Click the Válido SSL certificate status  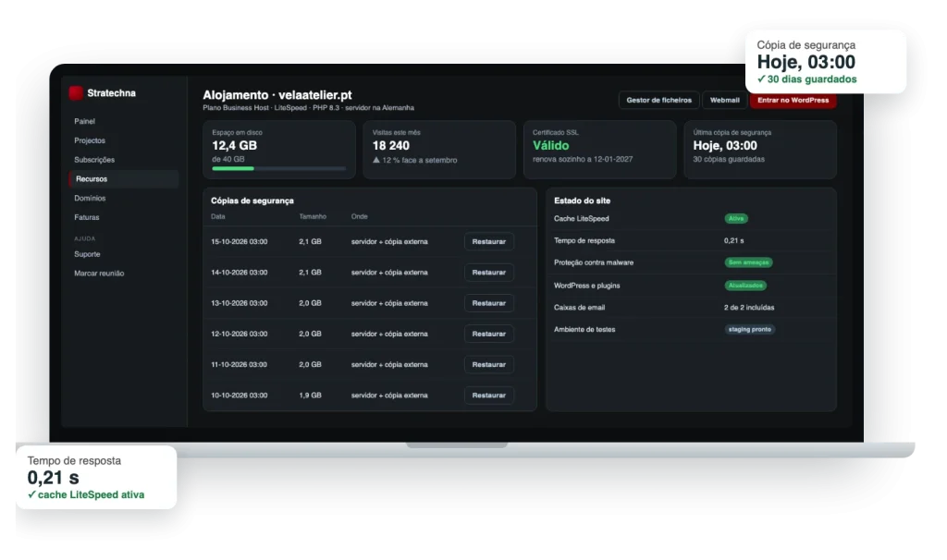[551, 145]
